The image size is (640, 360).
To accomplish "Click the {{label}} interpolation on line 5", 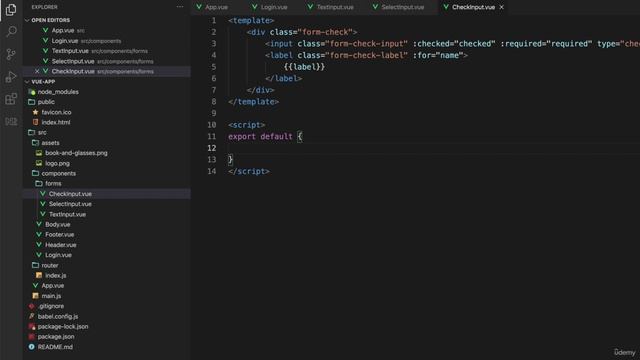I will (304, 67).
